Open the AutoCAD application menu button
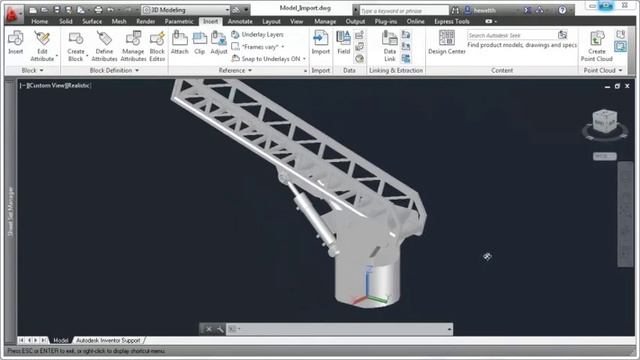The width and height of the screenshot is (640, 360). tap(13, 13)
